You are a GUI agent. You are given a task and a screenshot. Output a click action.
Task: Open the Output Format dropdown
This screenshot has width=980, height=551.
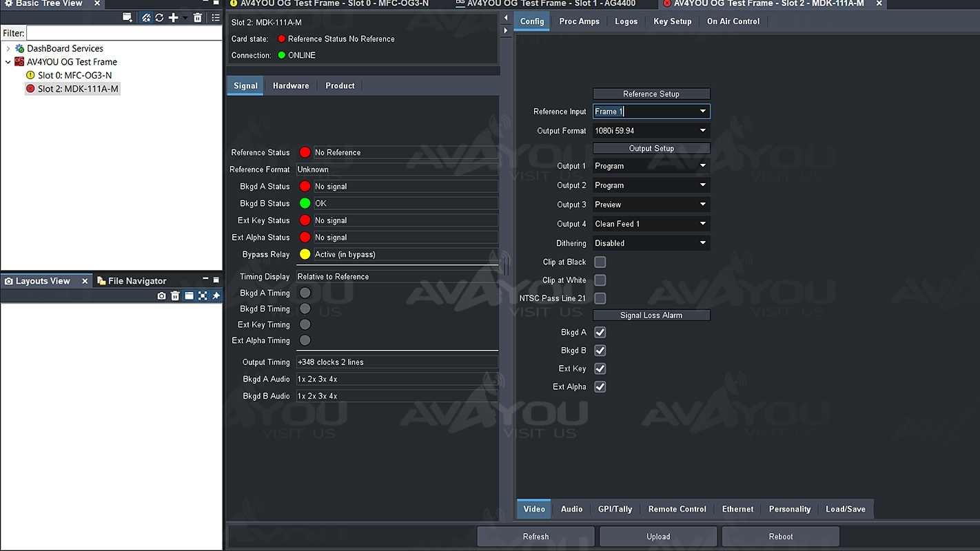click(x=651, y=131)
